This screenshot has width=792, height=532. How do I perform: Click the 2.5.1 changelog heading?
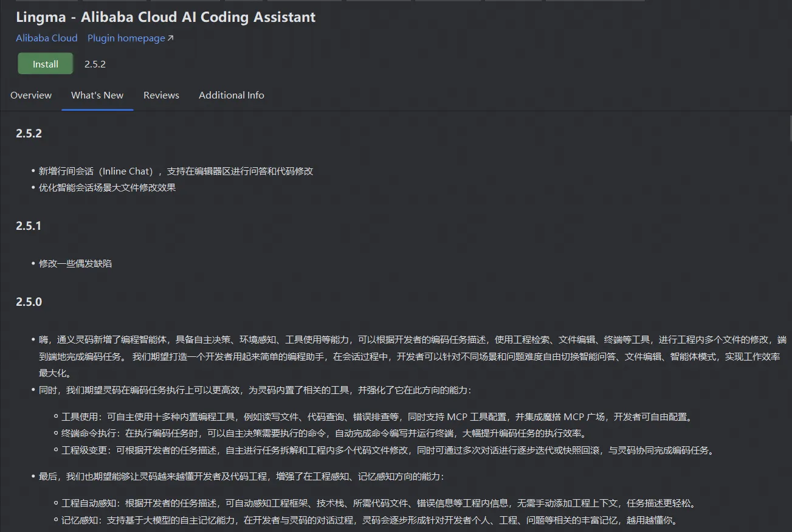point(29,226)
